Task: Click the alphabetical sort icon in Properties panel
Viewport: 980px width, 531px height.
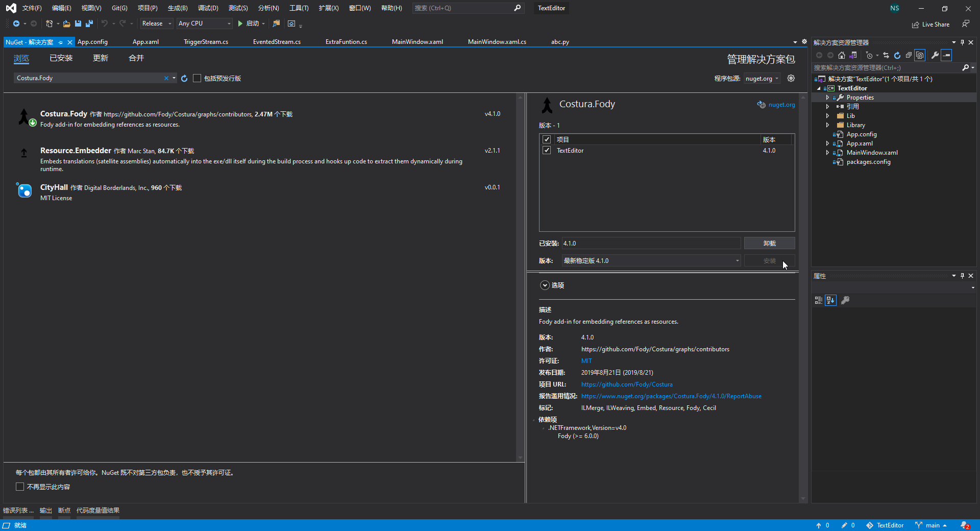Action: [x=830, y=300]
